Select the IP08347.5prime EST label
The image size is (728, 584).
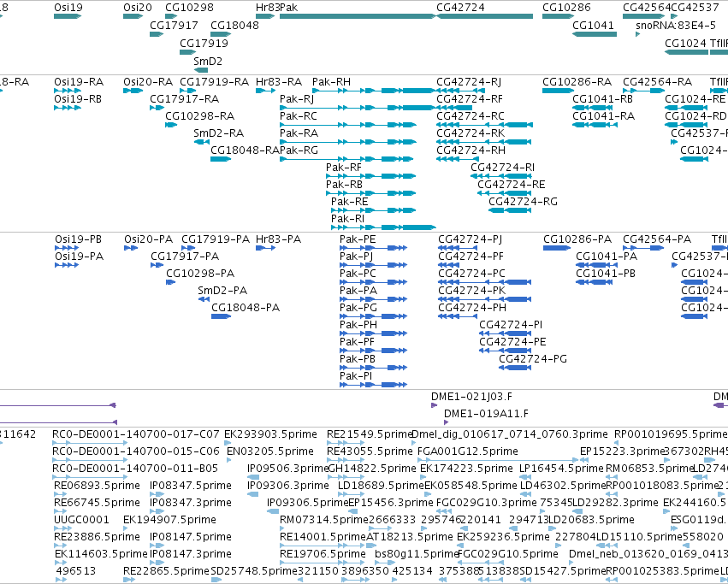click(x=191, y=486)
